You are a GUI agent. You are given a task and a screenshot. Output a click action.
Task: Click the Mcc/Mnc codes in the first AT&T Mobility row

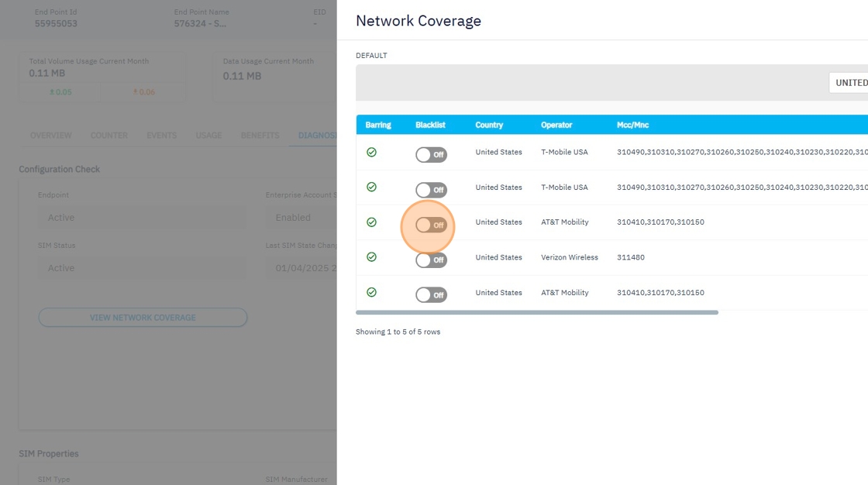[660, 222]
